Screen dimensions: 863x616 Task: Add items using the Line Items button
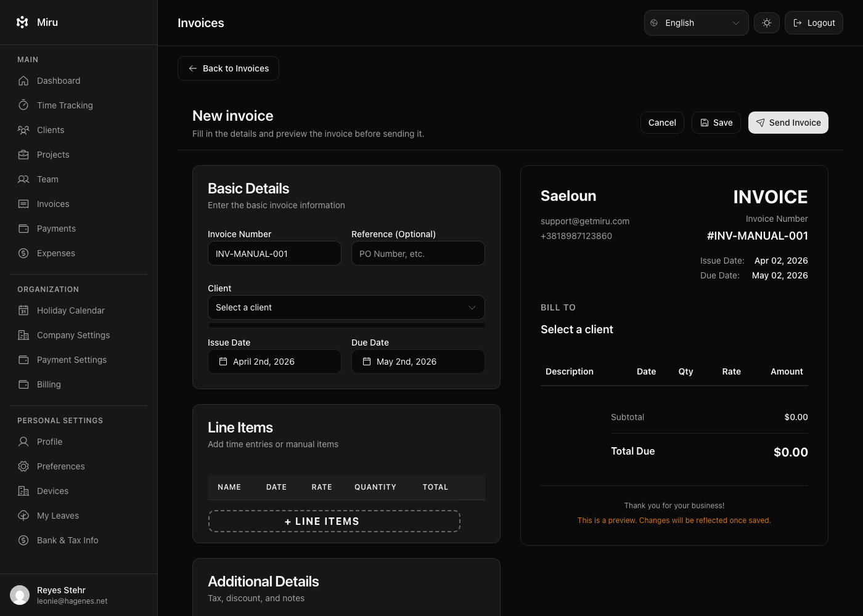pyautogui.click(x=334, y=521)
